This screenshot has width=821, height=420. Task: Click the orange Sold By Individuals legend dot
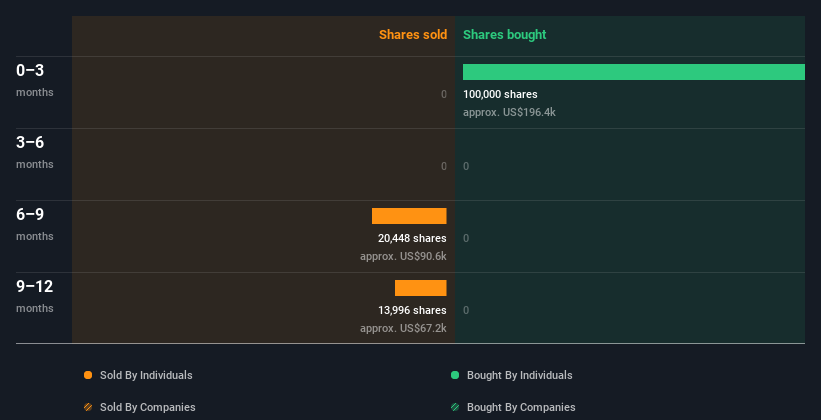tap(88, 375)
